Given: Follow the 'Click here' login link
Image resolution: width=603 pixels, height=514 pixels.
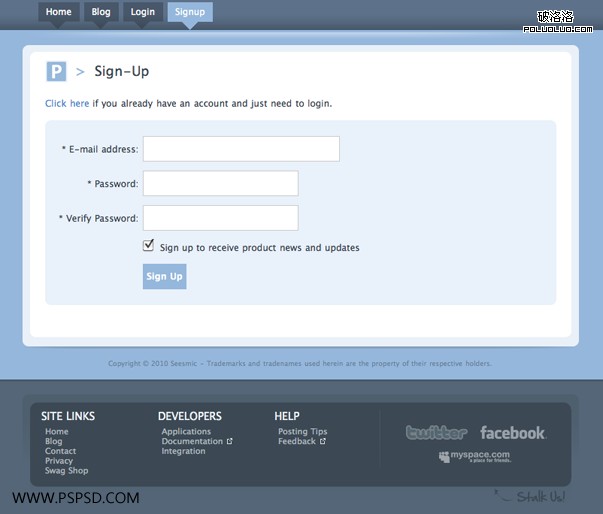Looking at the screenshot, I should point(67,103).
